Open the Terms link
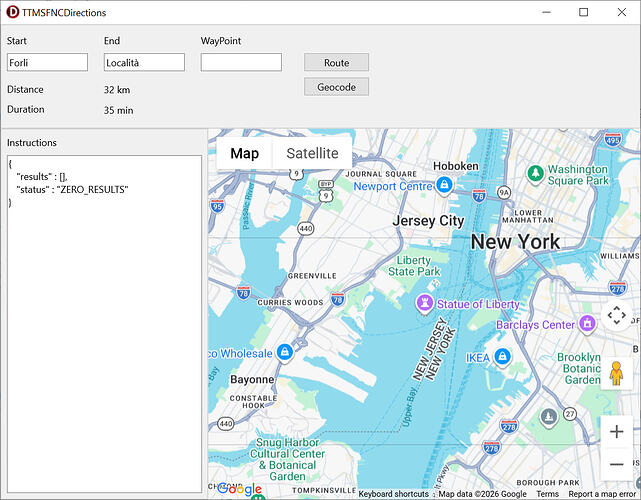The width and height of the screenshot is (641, 500). coord(547,494)
